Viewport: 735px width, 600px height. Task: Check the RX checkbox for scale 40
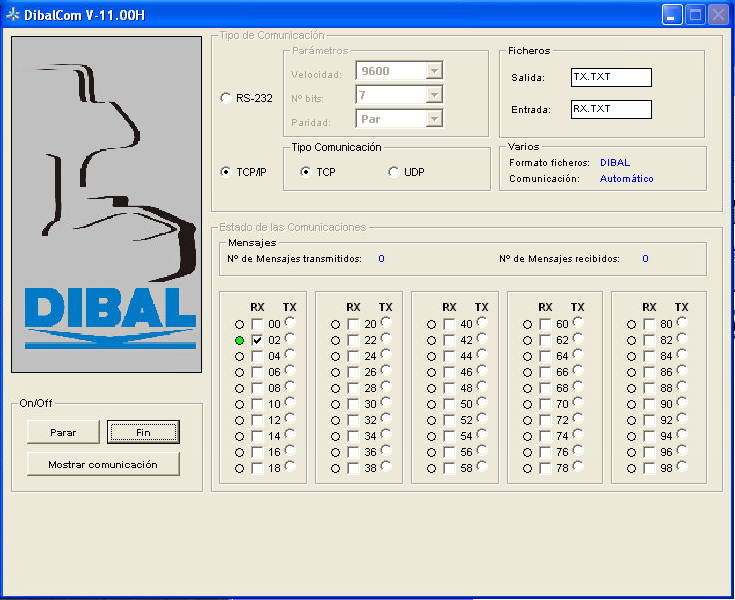[449, 324]
